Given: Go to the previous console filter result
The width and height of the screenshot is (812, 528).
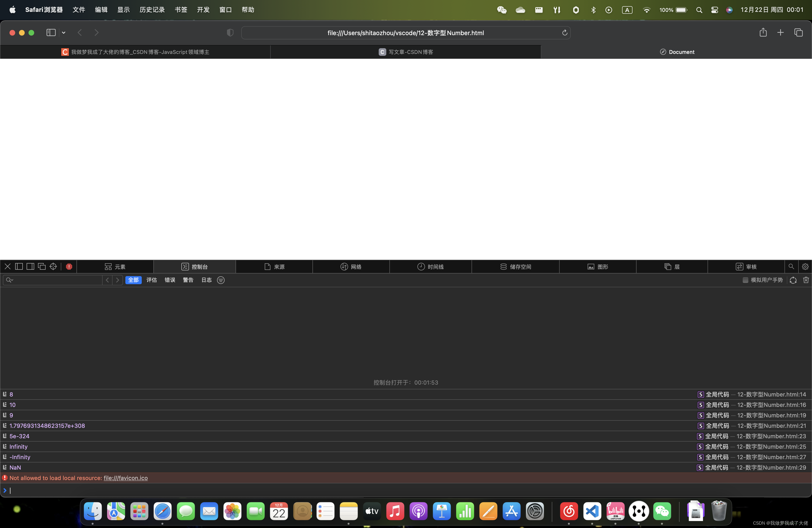Looking at the screenshot, I should tap(107, 280).
